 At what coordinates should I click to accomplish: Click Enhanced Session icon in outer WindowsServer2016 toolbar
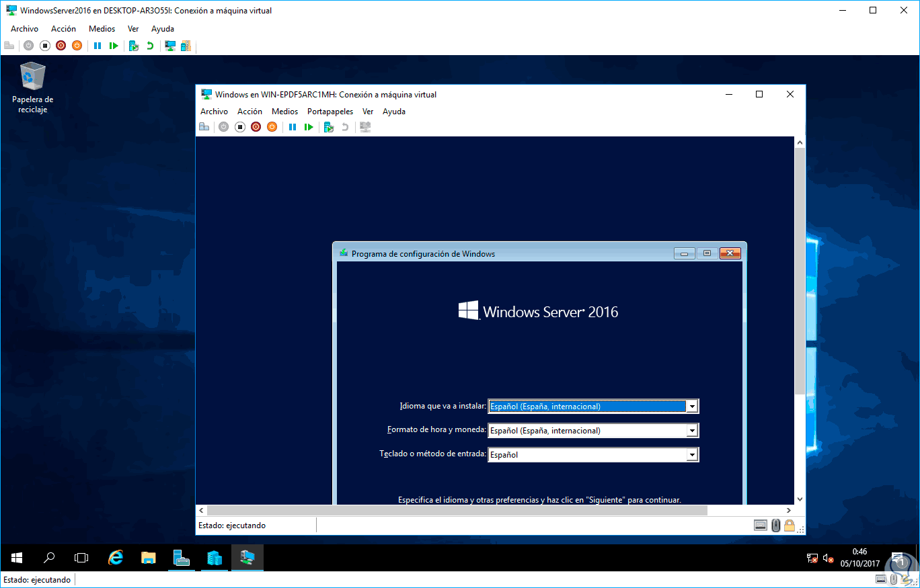click(170, 46)
